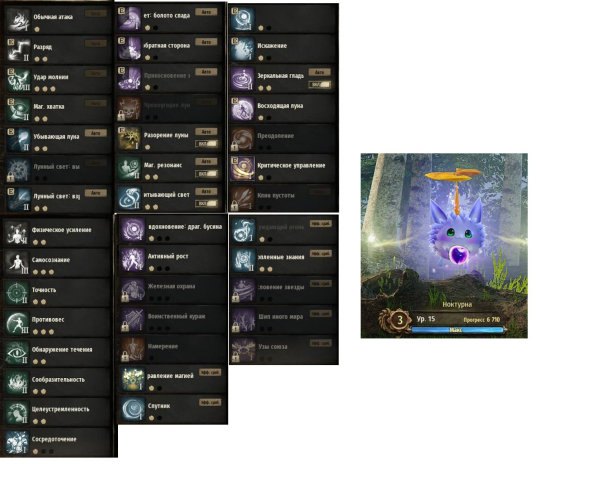The width and height of the screenshot is (592, 478).
Task: Click the Активный рост skill icon
Action: click(133, 259)
